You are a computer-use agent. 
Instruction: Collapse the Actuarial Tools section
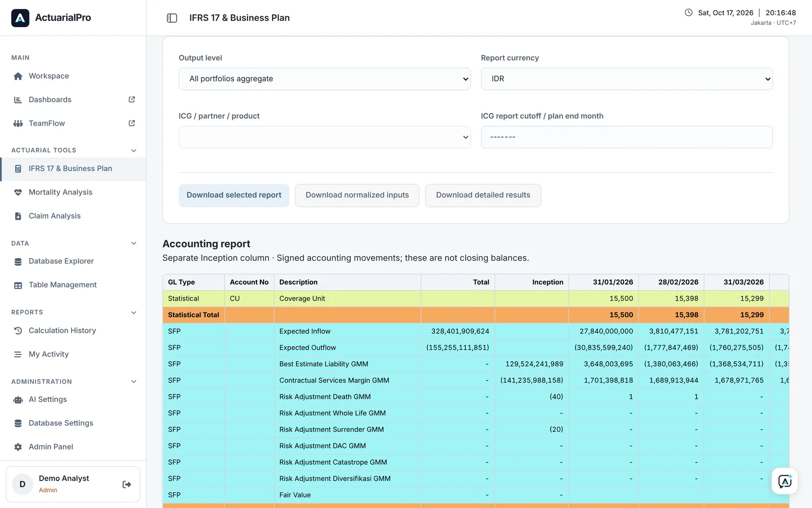pyautogui.click(x=134, y=150)
